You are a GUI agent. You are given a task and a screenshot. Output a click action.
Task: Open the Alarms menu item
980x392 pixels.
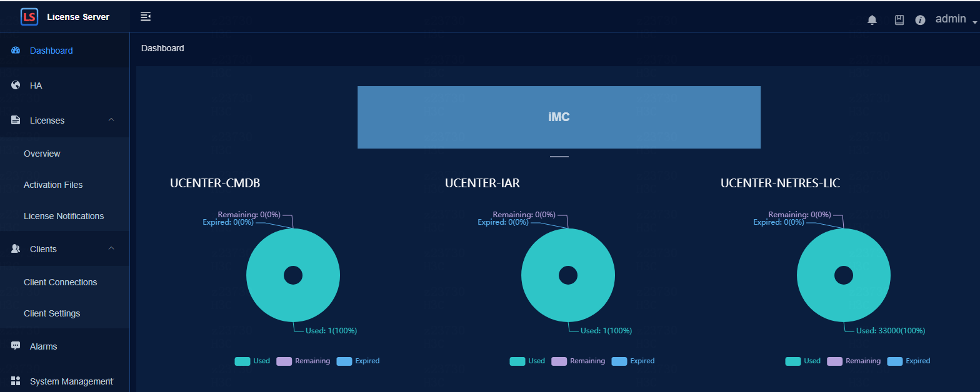click(65, 346)
